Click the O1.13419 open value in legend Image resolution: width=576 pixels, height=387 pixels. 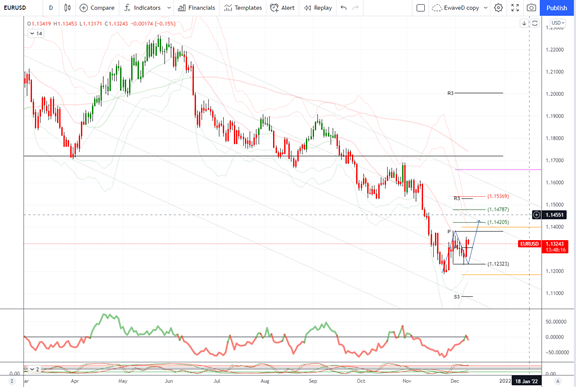click(x=39, y=23)
